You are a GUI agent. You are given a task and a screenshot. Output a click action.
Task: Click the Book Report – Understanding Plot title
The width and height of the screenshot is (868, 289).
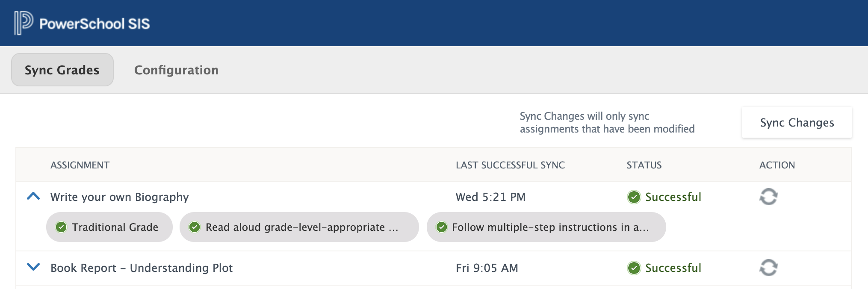coord(142,268)
